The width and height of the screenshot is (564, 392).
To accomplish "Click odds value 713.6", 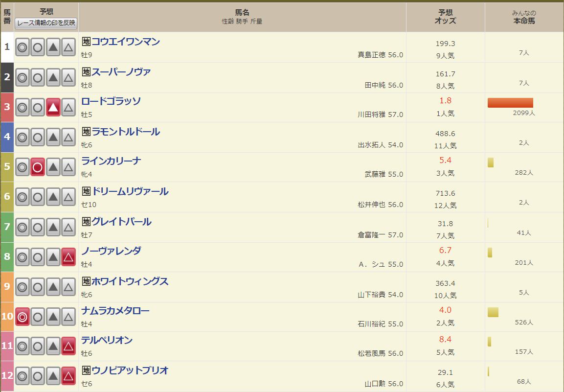I will (445, 194).
